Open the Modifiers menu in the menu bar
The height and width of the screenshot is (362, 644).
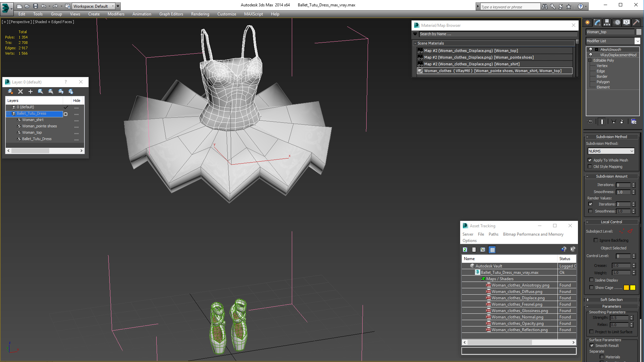[x=115, y=14]
